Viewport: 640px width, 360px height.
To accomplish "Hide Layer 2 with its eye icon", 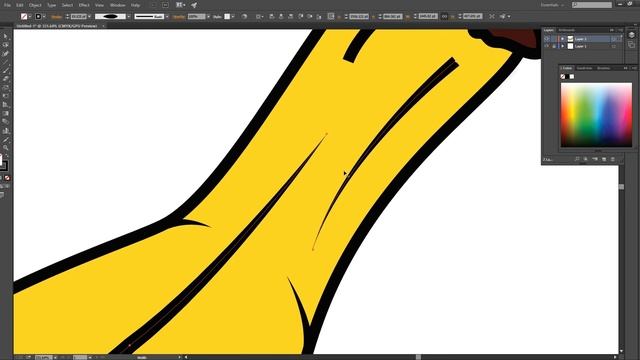I will coord(547,39).
